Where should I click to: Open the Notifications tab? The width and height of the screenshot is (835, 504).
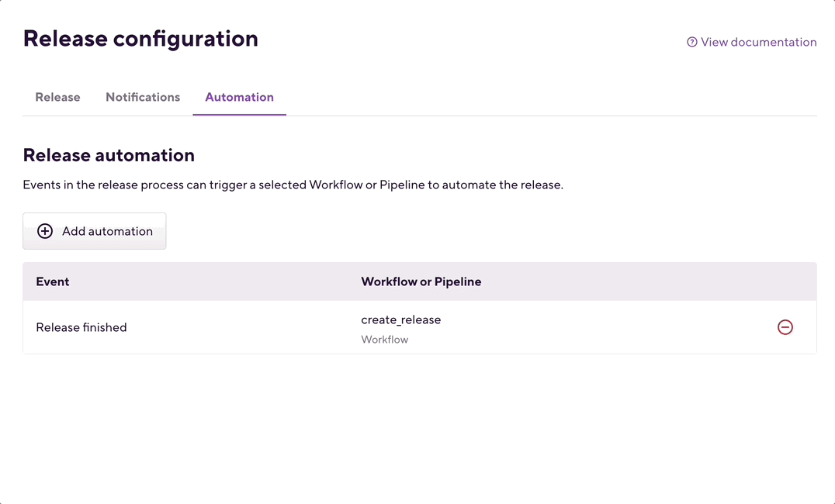tap(143, 97)
